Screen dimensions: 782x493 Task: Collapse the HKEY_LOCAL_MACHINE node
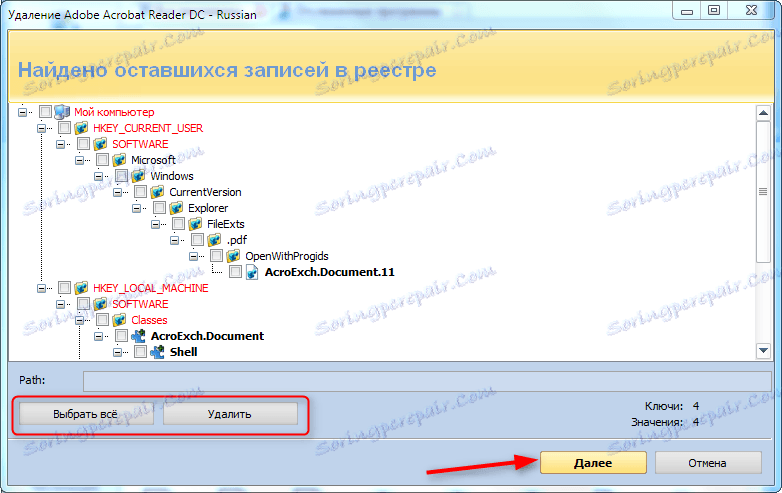(x=41, y=288)
